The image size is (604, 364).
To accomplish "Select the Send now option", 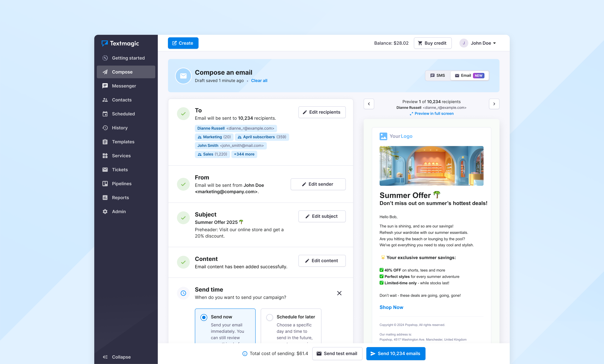I will [x=204, y=317].
